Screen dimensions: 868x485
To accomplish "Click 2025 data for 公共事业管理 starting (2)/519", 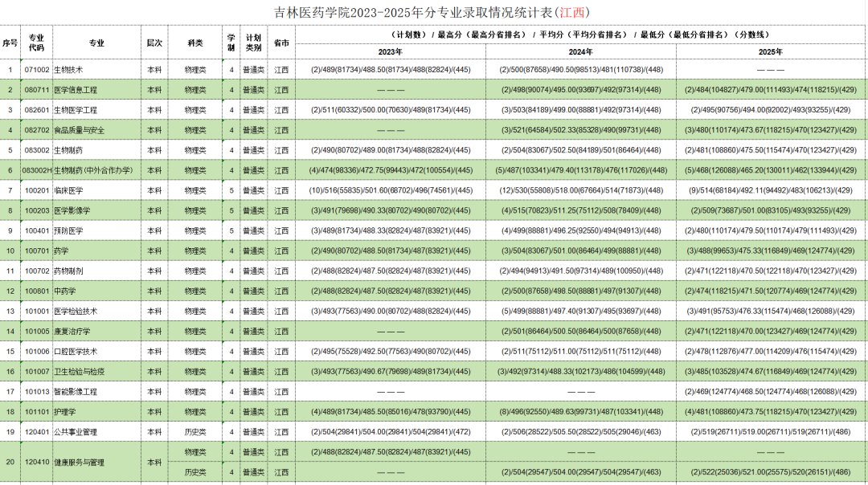I will tap(771, 432).
